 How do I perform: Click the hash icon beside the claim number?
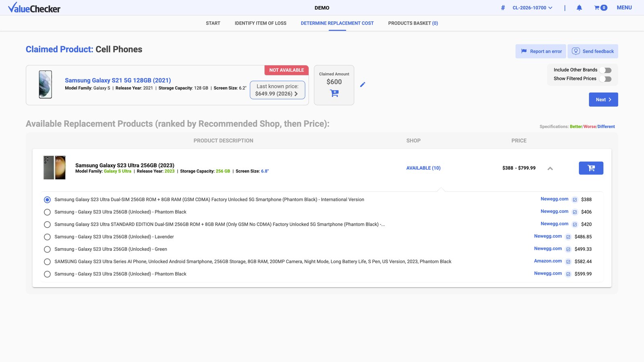(x=503, y=8)
